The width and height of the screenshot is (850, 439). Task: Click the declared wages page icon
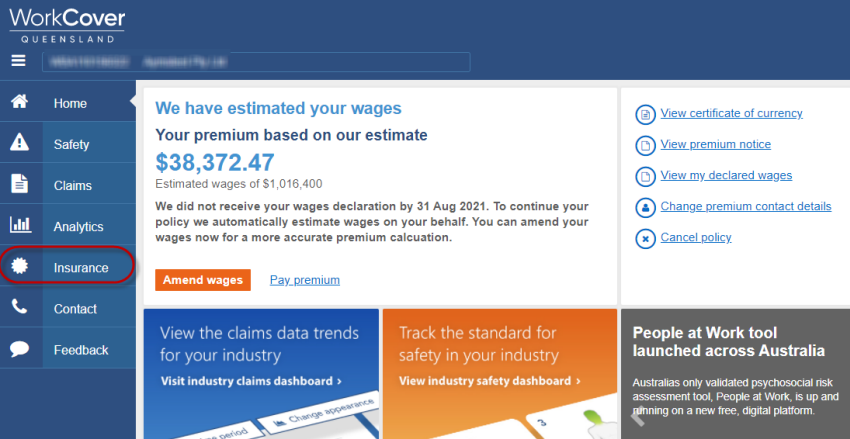coord(645,176)
